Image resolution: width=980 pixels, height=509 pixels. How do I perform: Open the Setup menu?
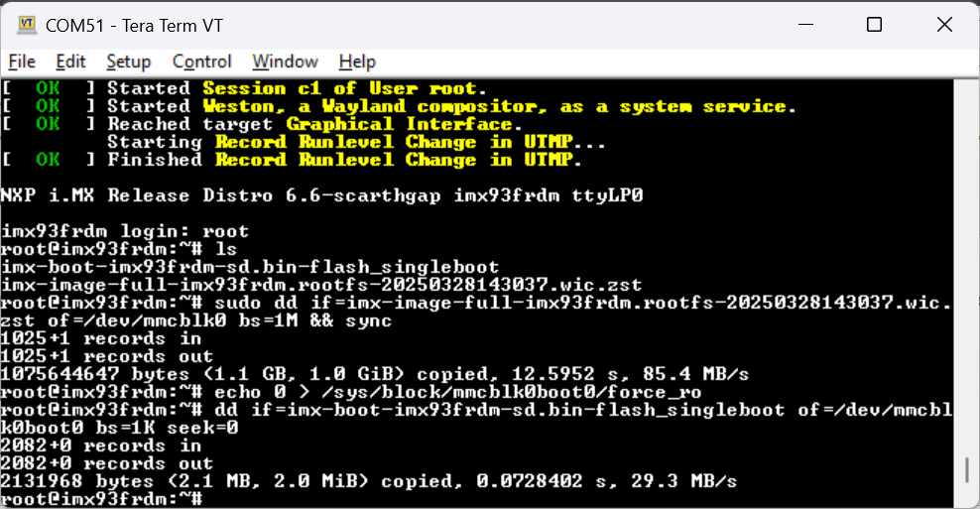coord(129,62)
